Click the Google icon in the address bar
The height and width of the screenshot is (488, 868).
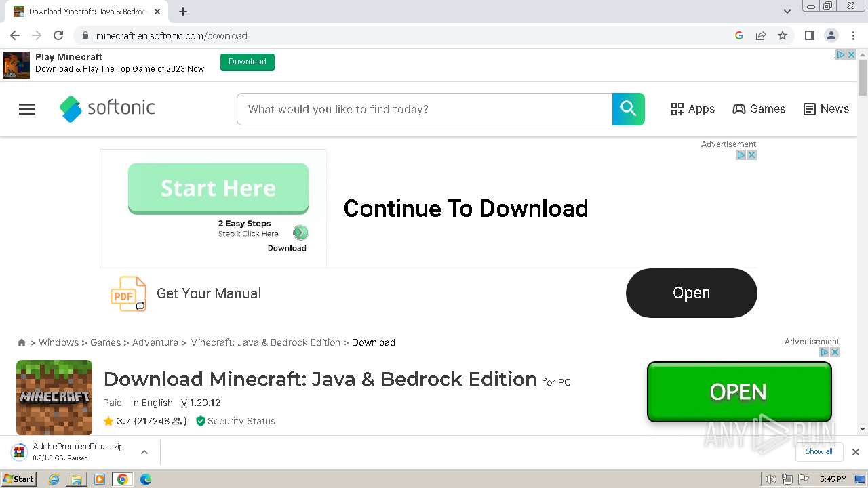tap(739, 35)
